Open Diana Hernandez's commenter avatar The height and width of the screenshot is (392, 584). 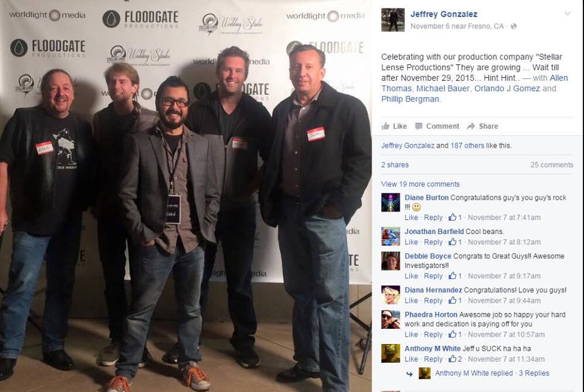391,295
